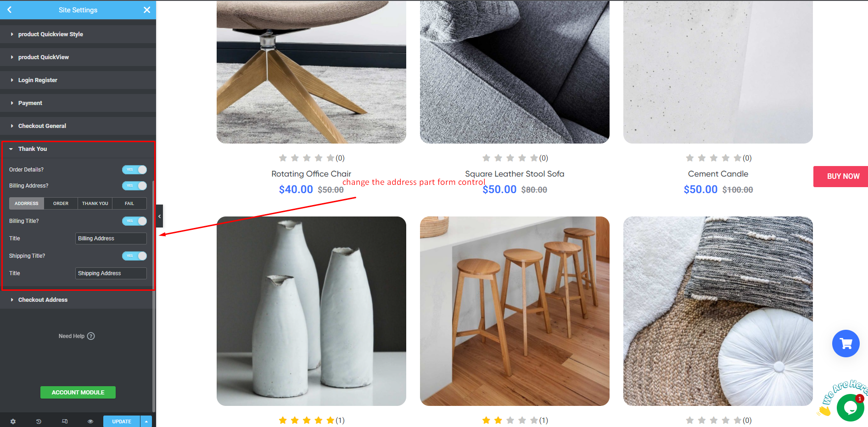
Task: Click the preview eye icon in bottom toolbar
Action: 90,421
